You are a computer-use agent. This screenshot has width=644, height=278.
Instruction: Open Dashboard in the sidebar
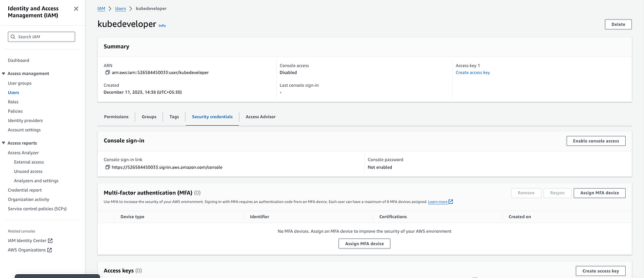[18, 60]
